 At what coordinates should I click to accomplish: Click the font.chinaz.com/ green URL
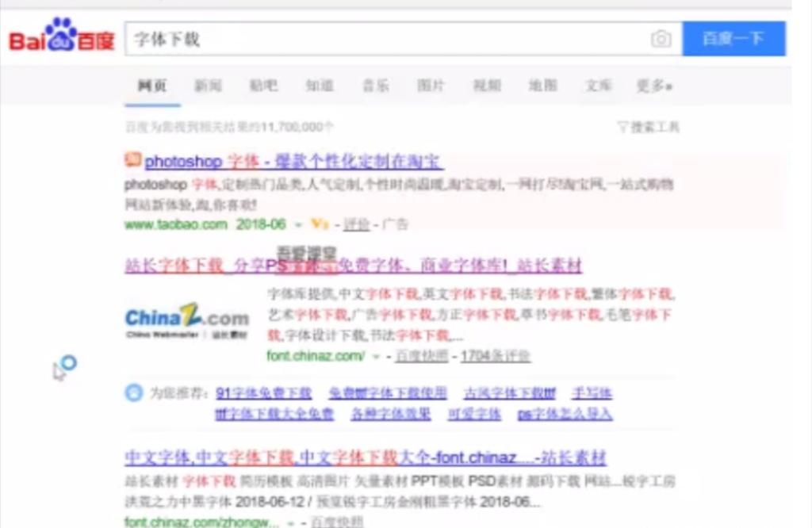(316, 356)
